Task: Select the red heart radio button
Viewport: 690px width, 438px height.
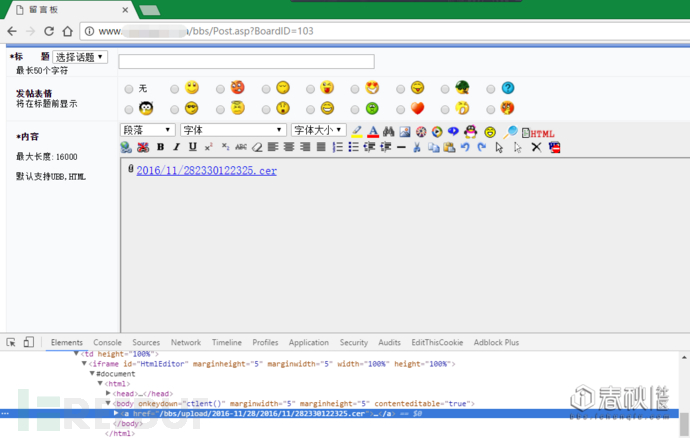Action: tap(400, 109)
